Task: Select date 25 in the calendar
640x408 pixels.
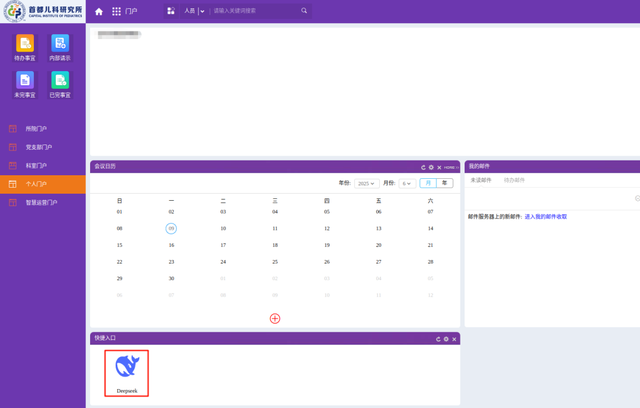Action: coord(275,262)
